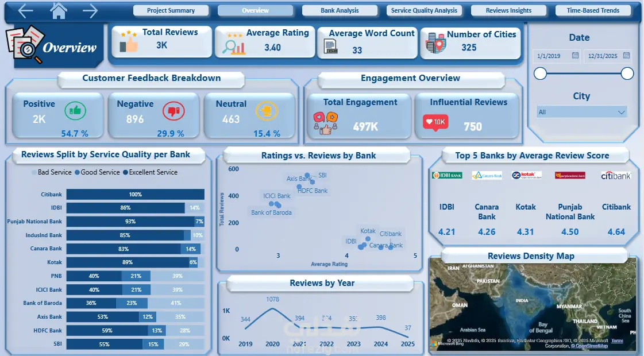Expand the City dropdown showing All
This screenshot has height=356, width=644.
coord(581,112)
